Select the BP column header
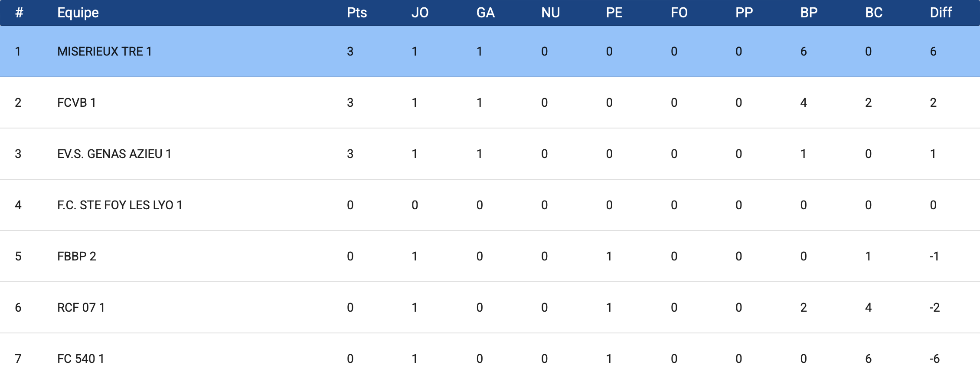Screen dimensions: 980x382 809,13
